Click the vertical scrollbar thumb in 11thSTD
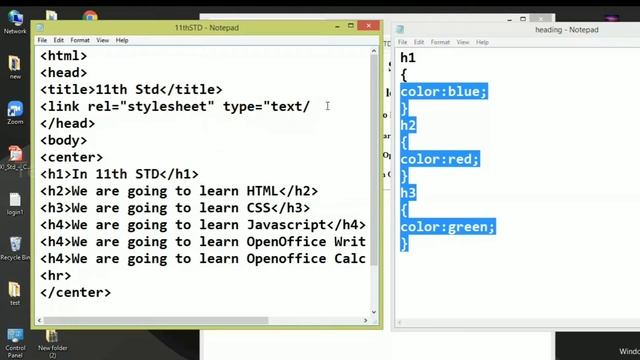The height and width of the screenshot is (360, 640). pyautogui.click(x=374, y=160)
